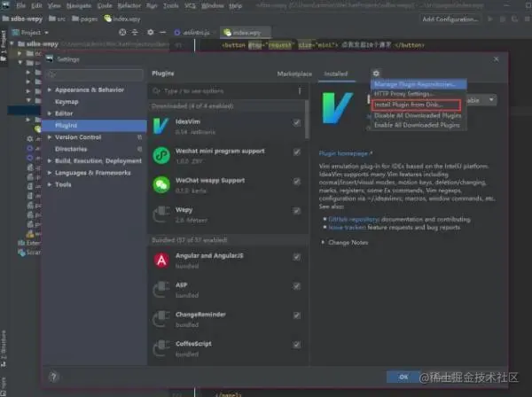Switch to the index.wepy editor tab
Screen dimensions: 532x397
[x=246, y=33]
